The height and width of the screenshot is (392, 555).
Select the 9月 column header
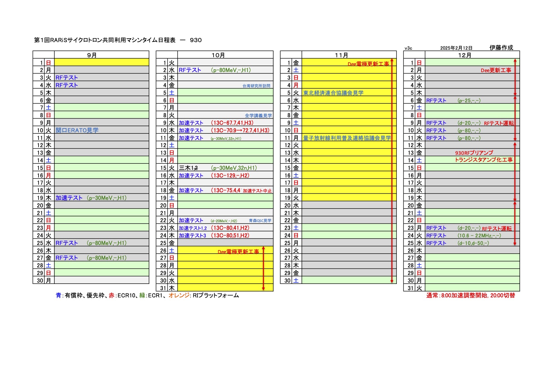[x=92, y=55]
